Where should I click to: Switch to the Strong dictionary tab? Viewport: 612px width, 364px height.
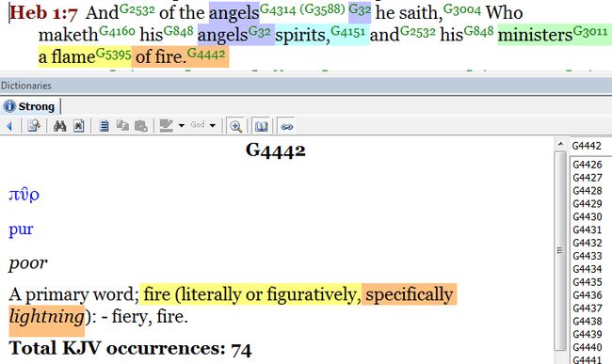coord(29,106)
